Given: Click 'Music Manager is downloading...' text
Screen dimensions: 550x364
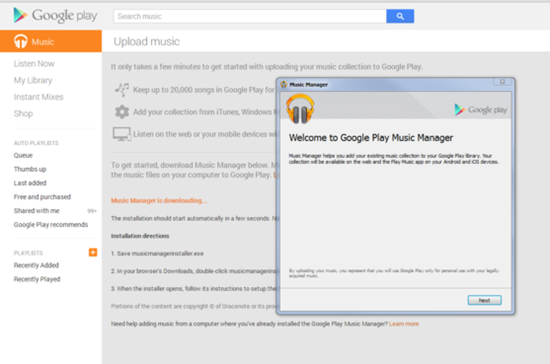Looking at the screenshot, I should point(159,201).
